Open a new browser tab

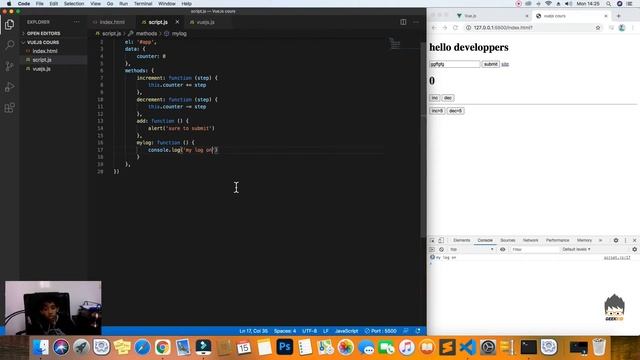(619, 16)
